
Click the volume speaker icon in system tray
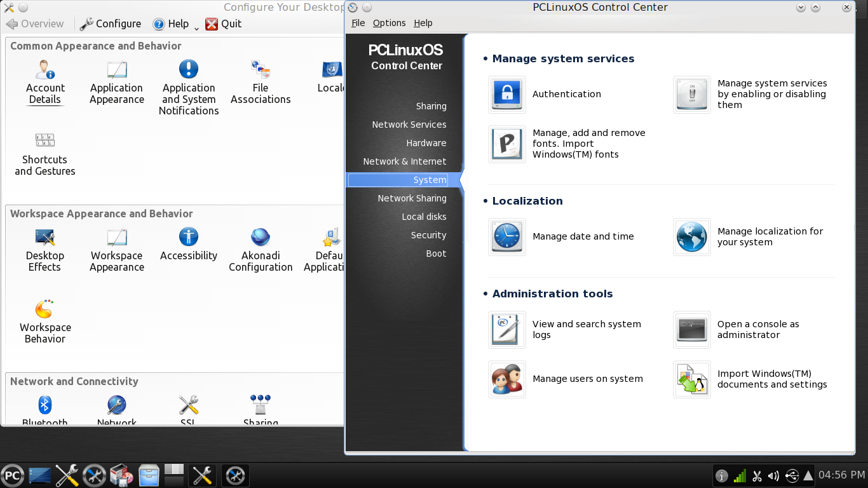pos(774,475)
